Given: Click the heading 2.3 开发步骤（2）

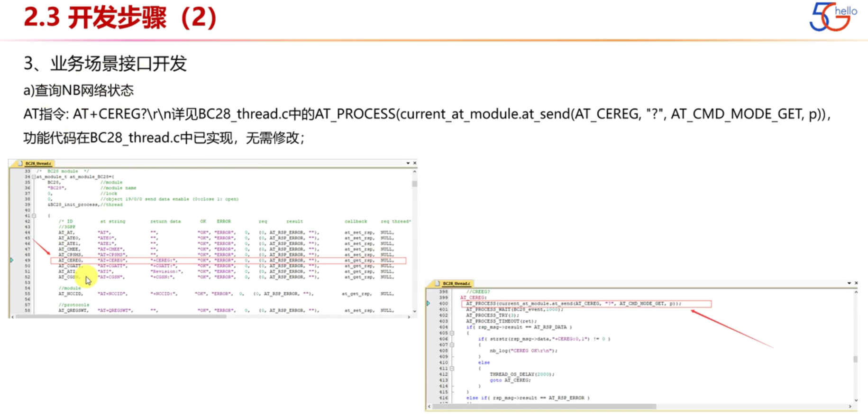Looking at the screenshot, I should point(120,18).
